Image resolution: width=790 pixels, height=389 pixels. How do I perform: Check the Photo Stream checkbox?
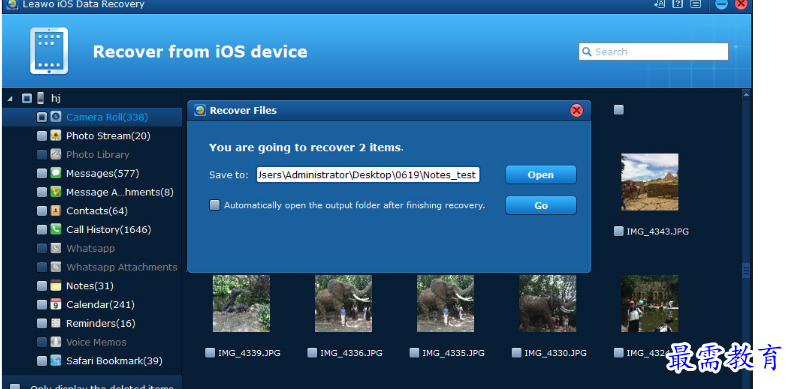(42, 136)
